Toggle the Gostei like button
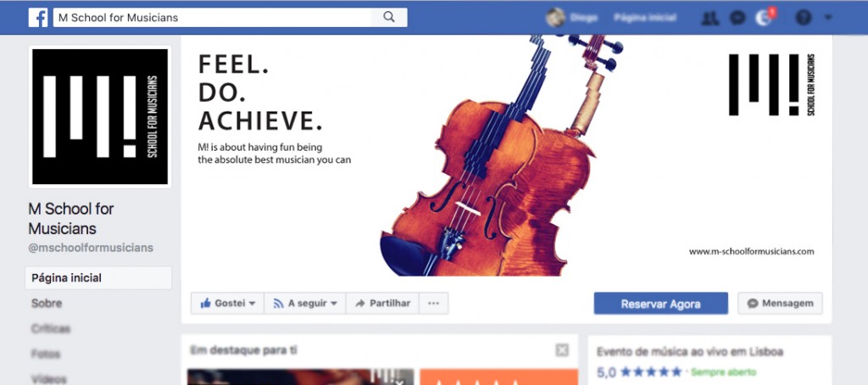The height and width of the screenshot is (385, 868). tap(227, 304)
